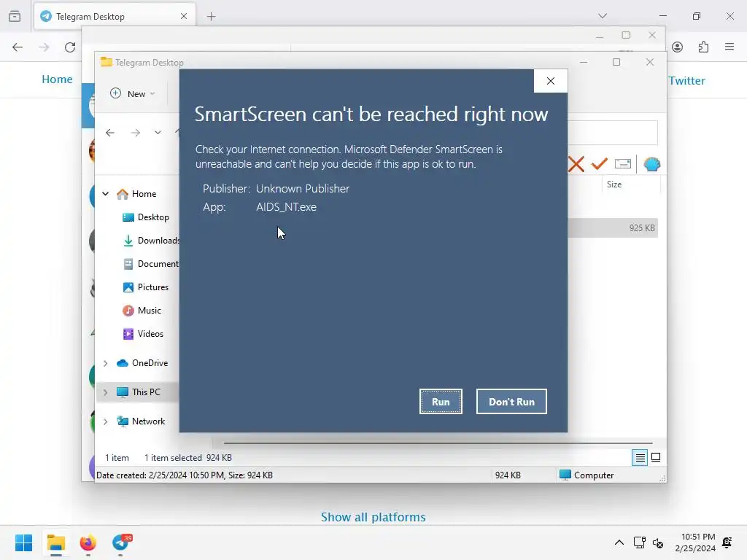Open Firefox from the taskbar
This screenshot has width=747, height=560.
coord(88,542)
